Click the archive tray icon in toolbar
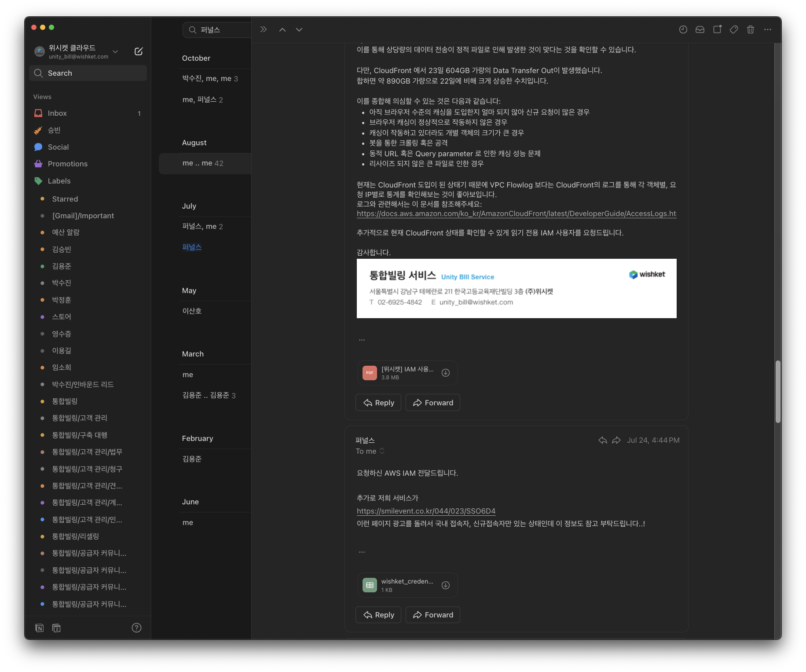This screenshot has width=806, height=672. pyautogui.click(x=700, y=29)
